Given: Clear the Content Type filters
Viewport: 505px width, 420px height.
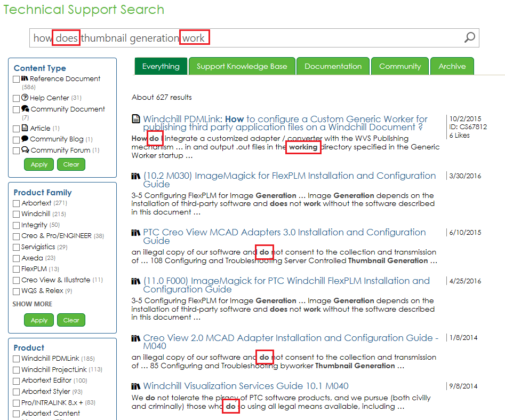Looking at the screenshot, I should click(x=71, y=164).
